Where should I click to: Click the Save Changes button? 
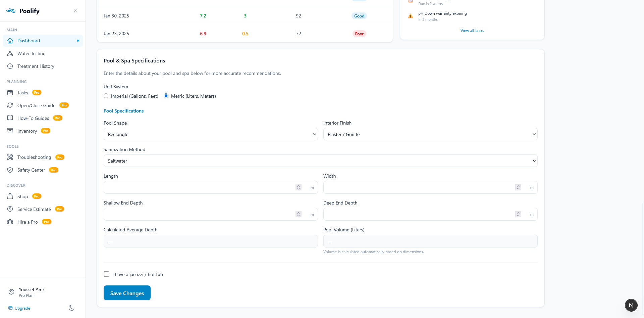click(x=127, y=293)
